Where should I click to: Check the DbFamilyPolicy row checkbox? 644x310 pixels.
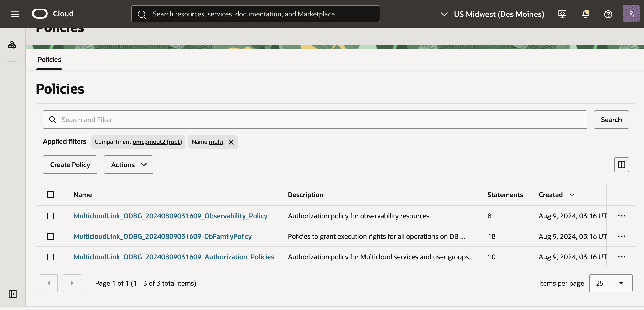click(51, 236)
